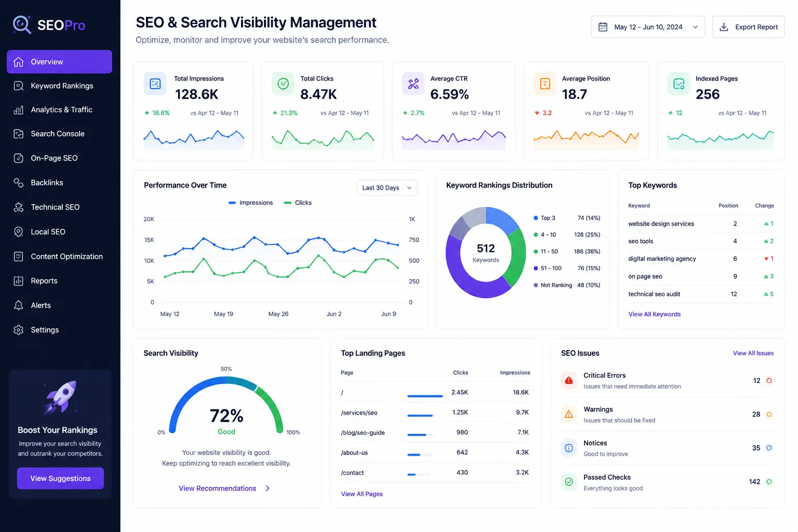Click the 'website design services' keyword

pos(661,224)
